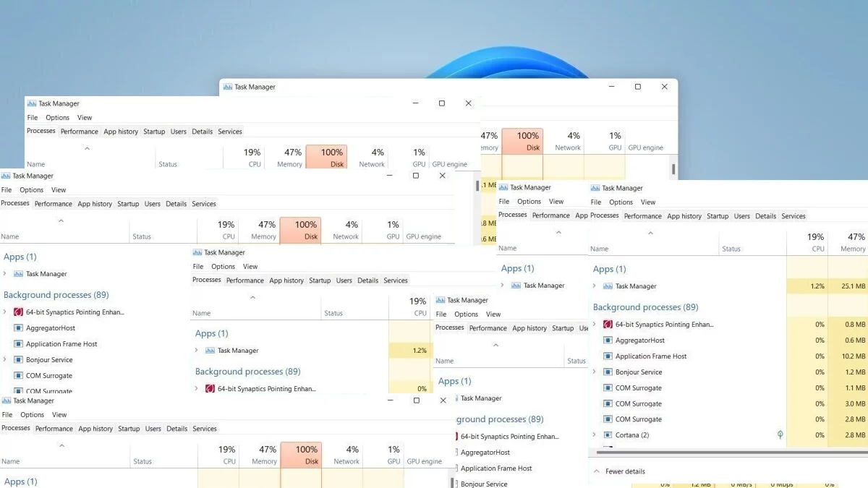
Task: Click title bar icon of rearmost Task Manager window
Action: click(227, 87)
